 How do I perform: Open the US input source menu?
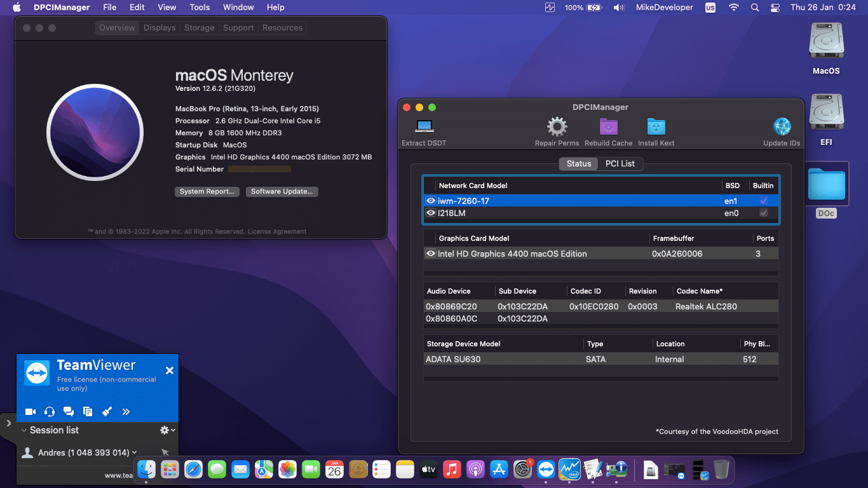click(709, 8)
